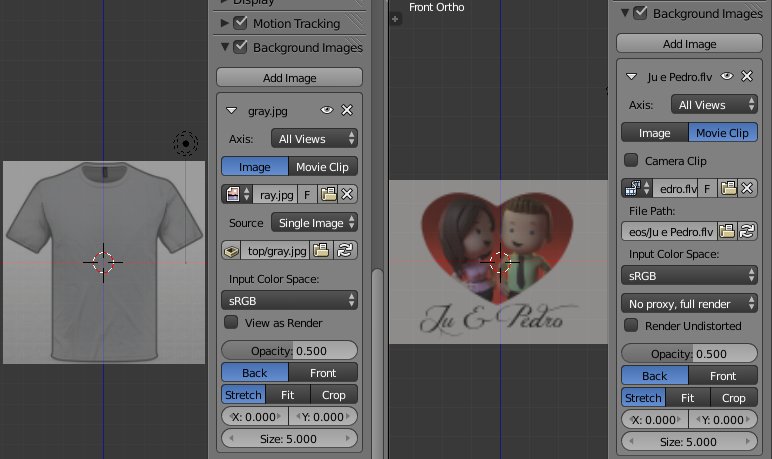Select Movie Clip tab in left panel
Viewport: 772px width, 459px height.
click(x=322, y=166)
